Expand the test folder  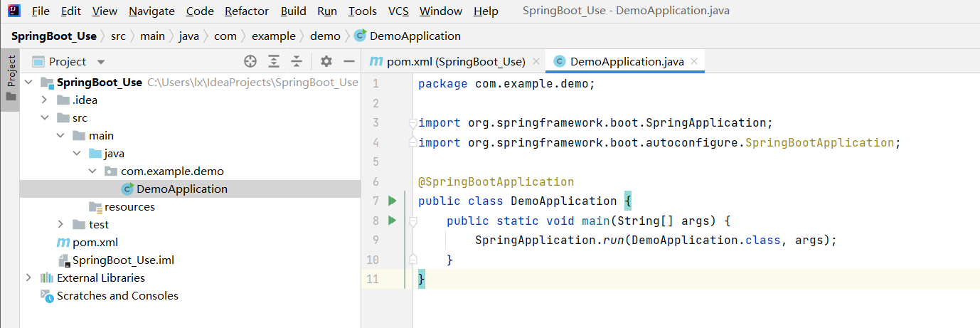pyautogui.click(x=60, y=225)
